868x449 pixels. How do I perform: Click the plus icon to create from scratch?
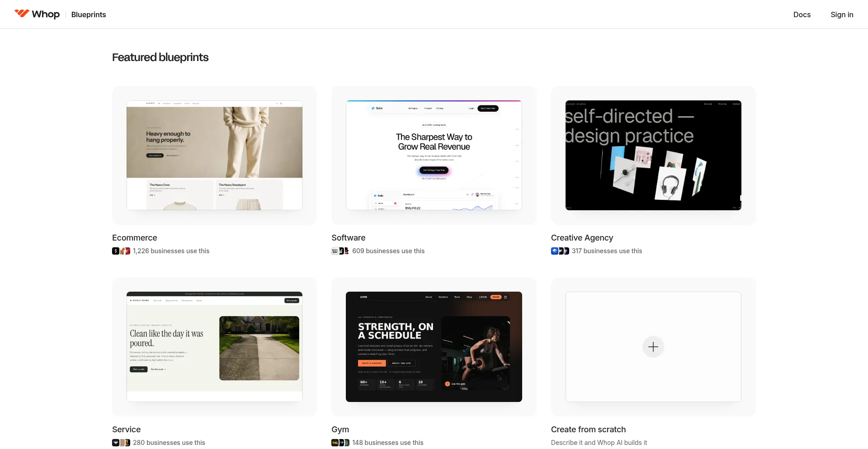653,347
